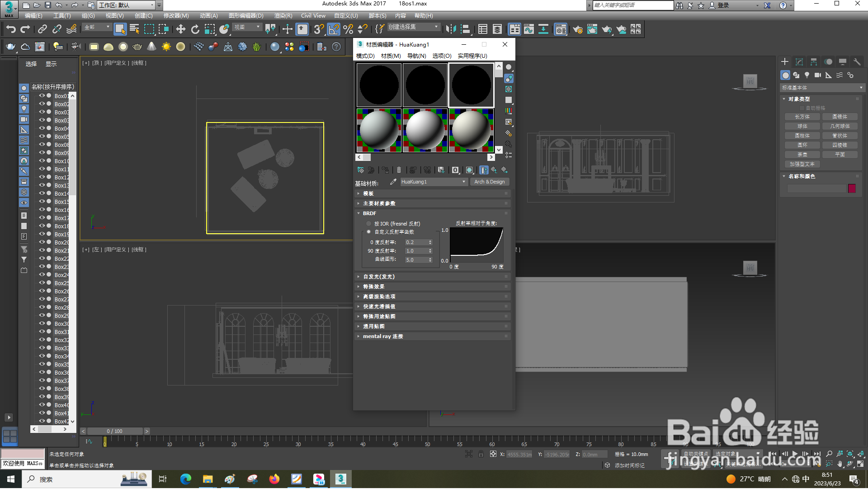Screen dimensions: 868x489
Task: Click the grass plant icon in toolbar
Action: click(x=257, y=47)
